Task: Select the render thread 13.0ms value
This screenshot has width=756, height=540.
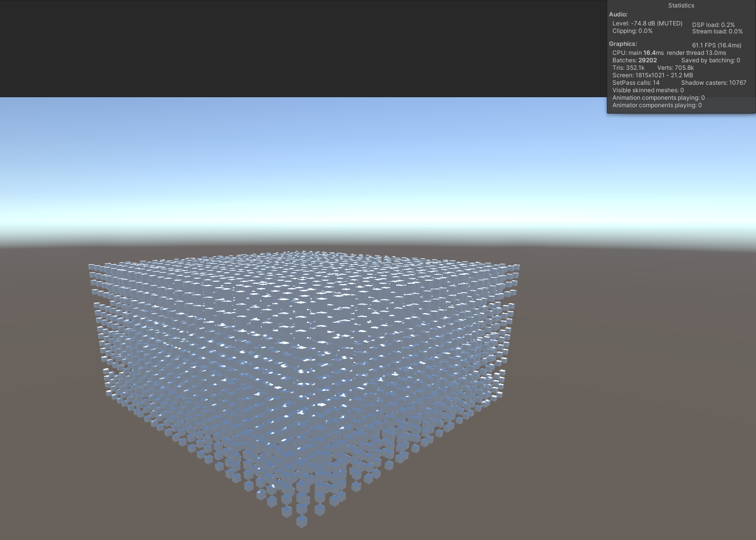Action: 696,53
